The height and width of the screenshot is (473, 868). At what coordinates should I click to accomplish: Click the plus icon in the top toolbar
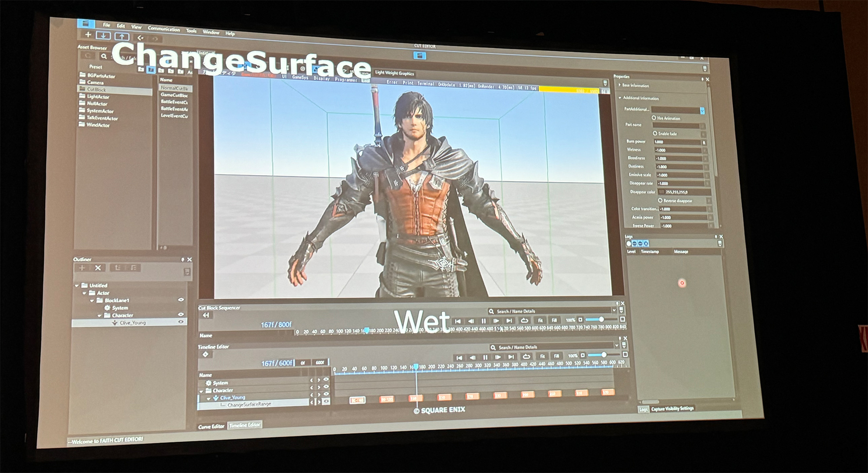pos(88,35)
